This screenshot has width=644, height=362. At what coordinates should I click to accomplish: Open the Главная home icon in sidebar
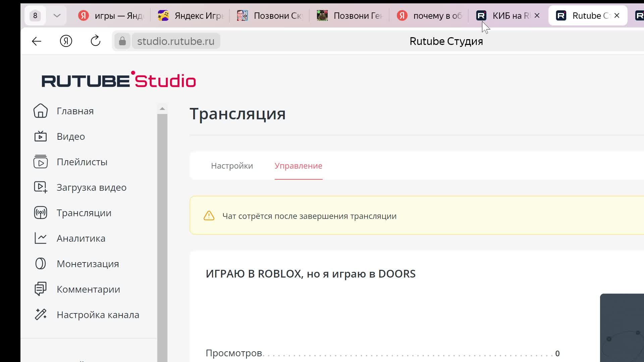click(x=41, y=111)
